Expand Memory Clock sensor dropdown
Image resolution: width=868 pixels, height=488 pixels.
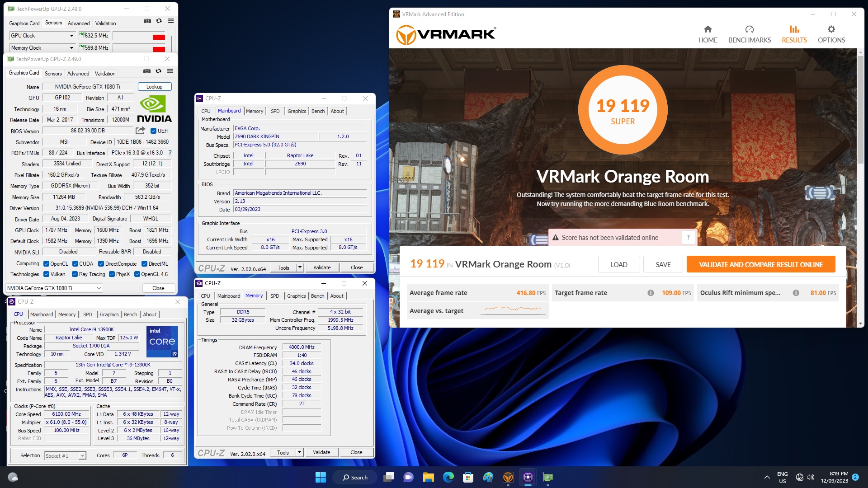coord(71,48)
